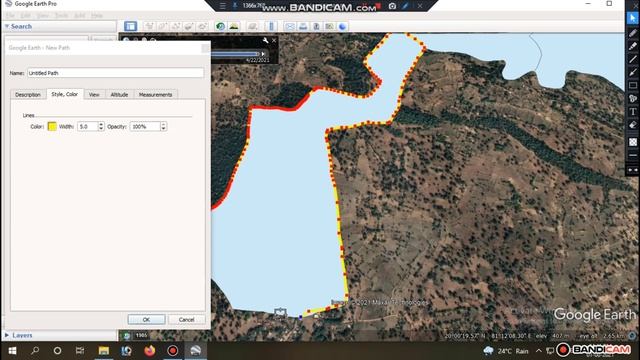Select Bandicam eraser tool
The height and width of the screenshot is (360, 640).
pos(633,125)
